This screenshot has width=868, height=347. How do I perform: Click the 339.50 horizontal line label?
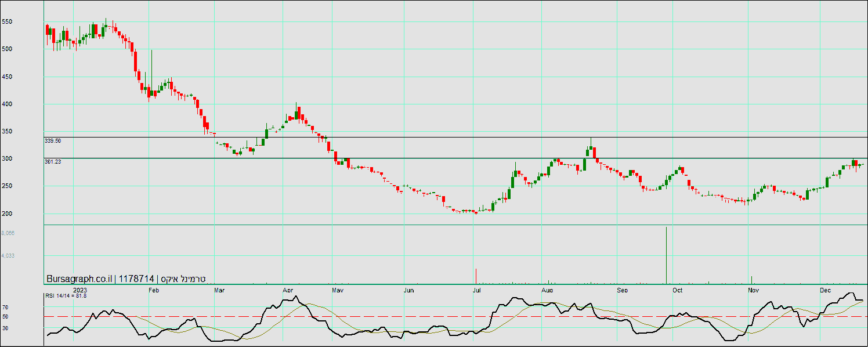[53, 141]
